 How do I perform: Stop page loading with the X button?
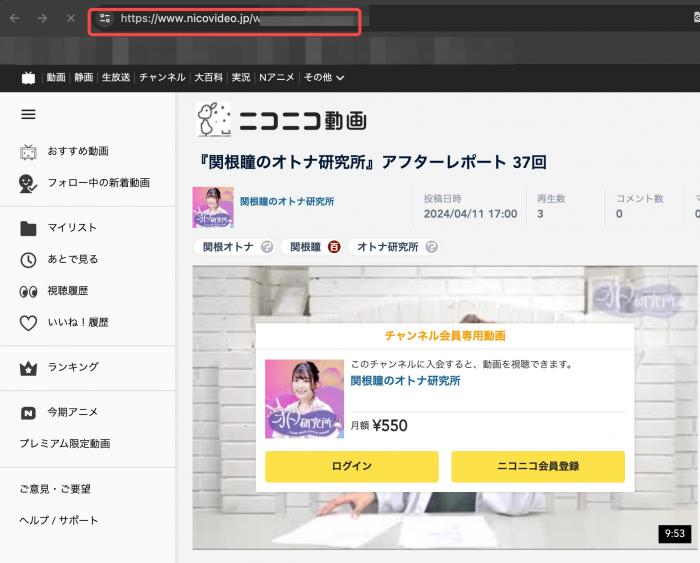point(71,18)
